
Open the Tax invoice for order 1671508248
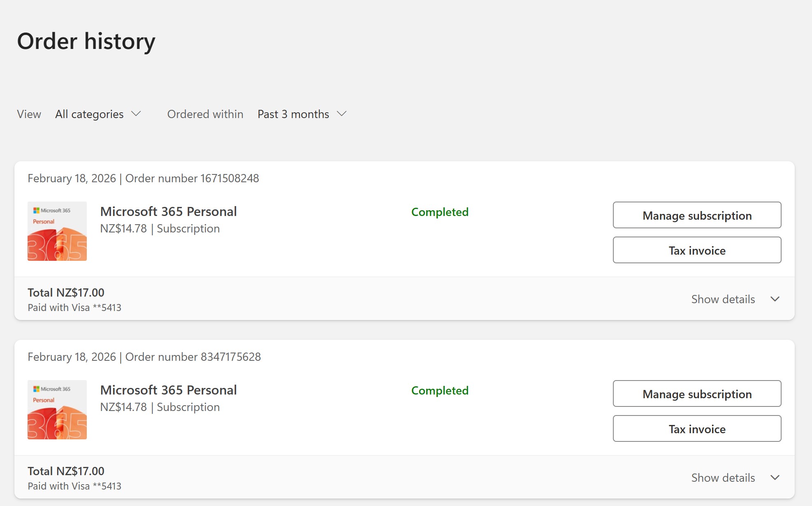tap(697, 250)
